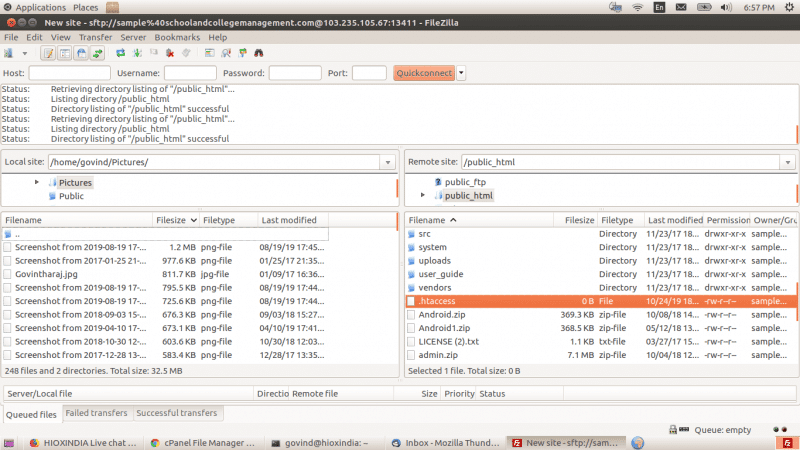Disconnect from the server icon

pyautogui.click(x=170, y=53)
